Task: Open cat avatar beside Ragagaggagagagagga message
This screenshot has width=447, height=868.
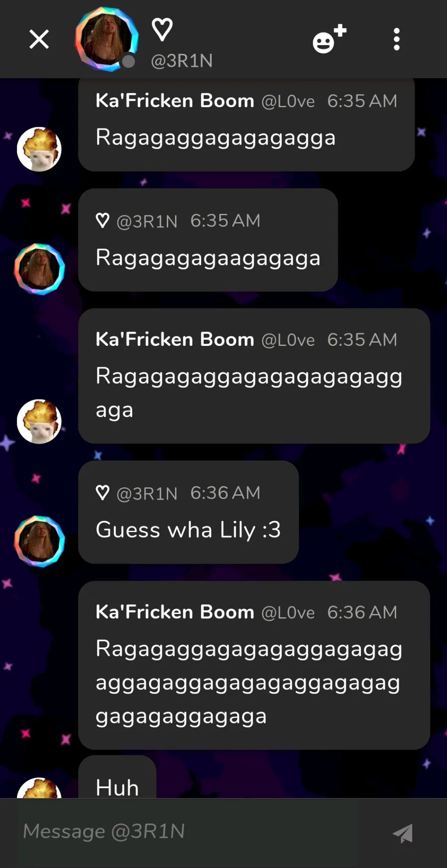Action: point(39,149)
